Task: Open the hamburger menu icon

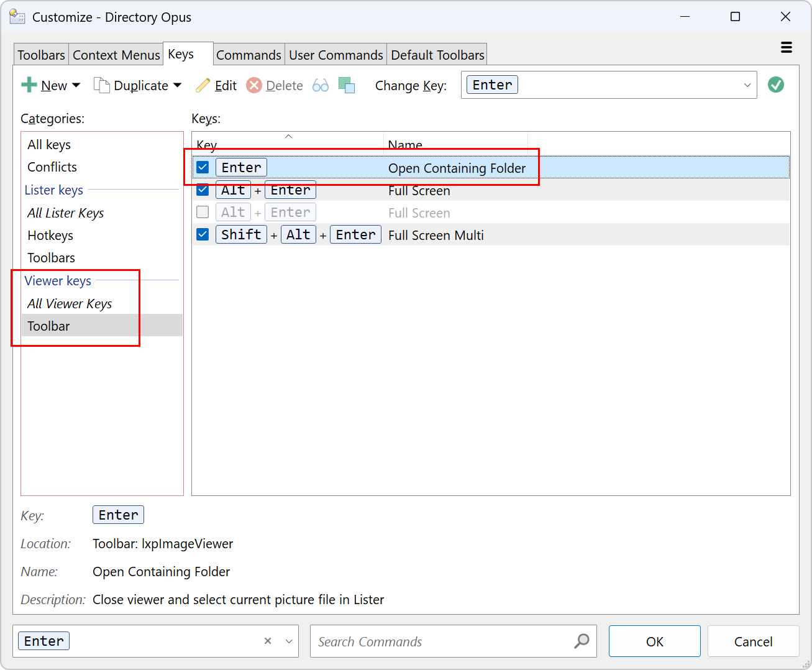Action: [x=787, y=48]
